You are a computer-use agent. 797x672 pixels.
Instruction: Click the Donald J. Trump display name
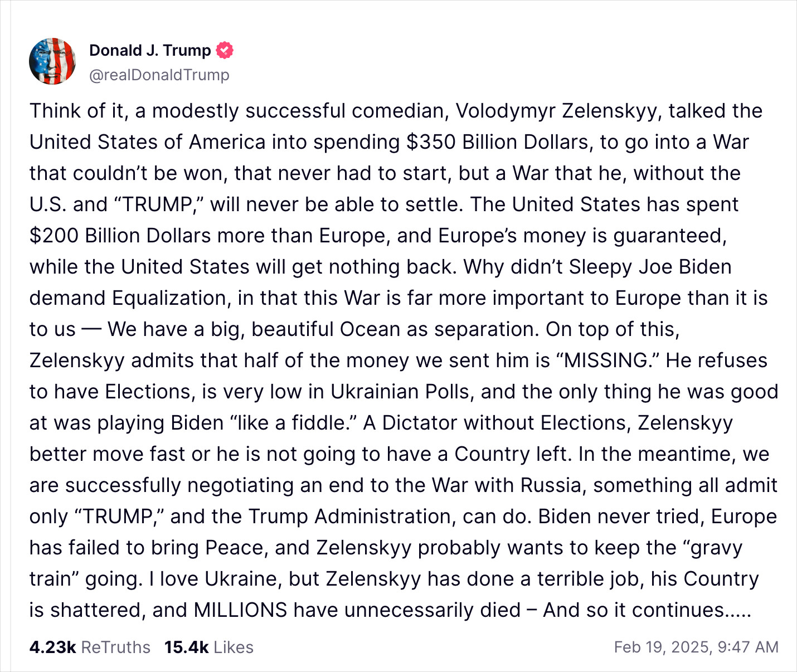pyautogui.click(x=150, y=51)
